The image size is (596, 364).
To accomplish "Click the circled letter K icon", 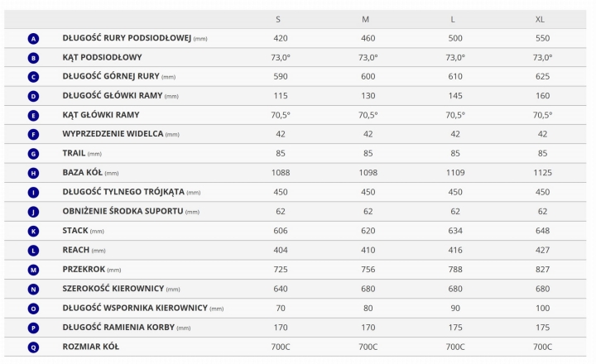I will coord(33,231).
